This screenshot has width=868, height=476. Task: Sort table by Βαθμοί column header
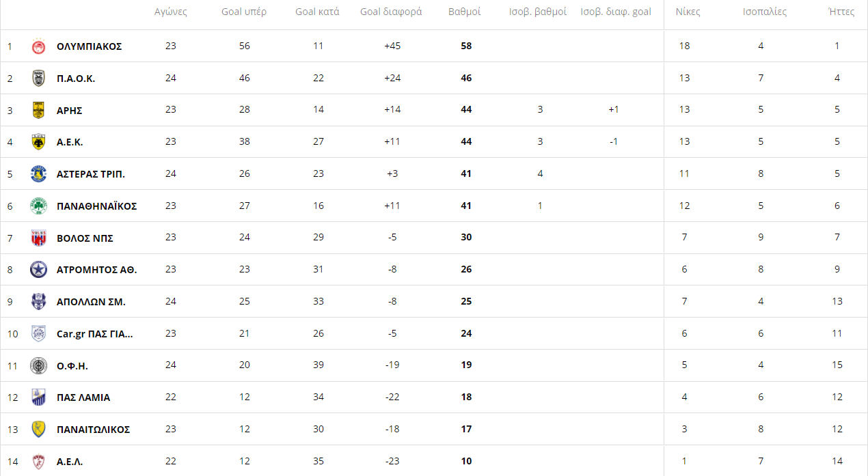point(465,12)
